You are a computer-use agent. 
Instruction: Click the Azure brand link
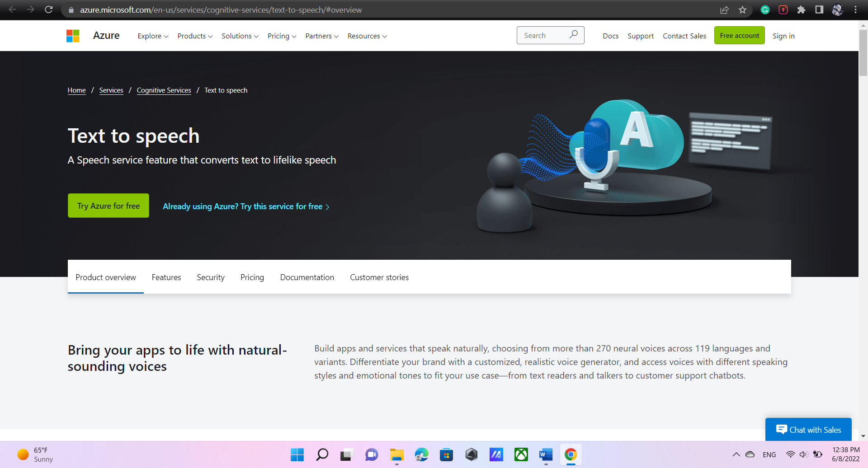click(106, 35)
